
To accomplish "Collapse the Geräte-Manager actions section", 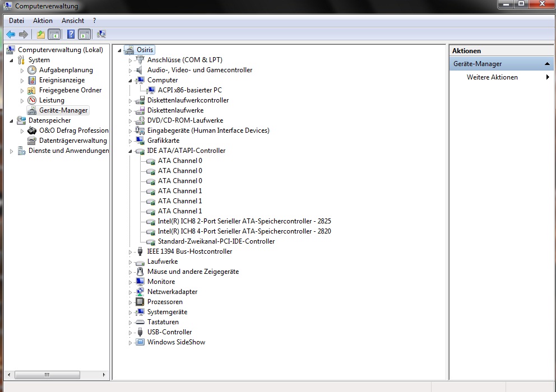I will pos(547,64).
